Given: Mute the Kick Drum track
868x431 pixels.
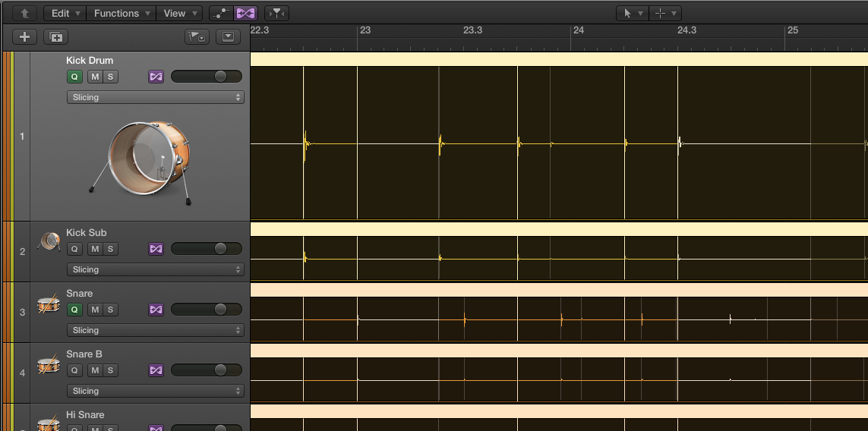Looking at the screenshot, I should tap(95, 77).
